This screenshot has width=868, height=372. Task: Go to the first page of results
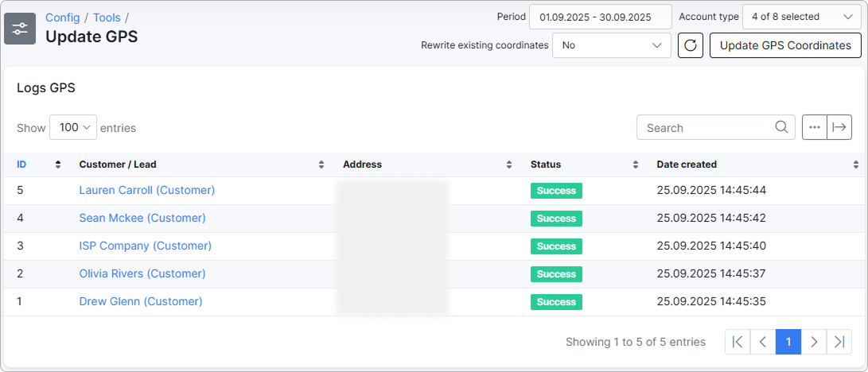point(738,342)
